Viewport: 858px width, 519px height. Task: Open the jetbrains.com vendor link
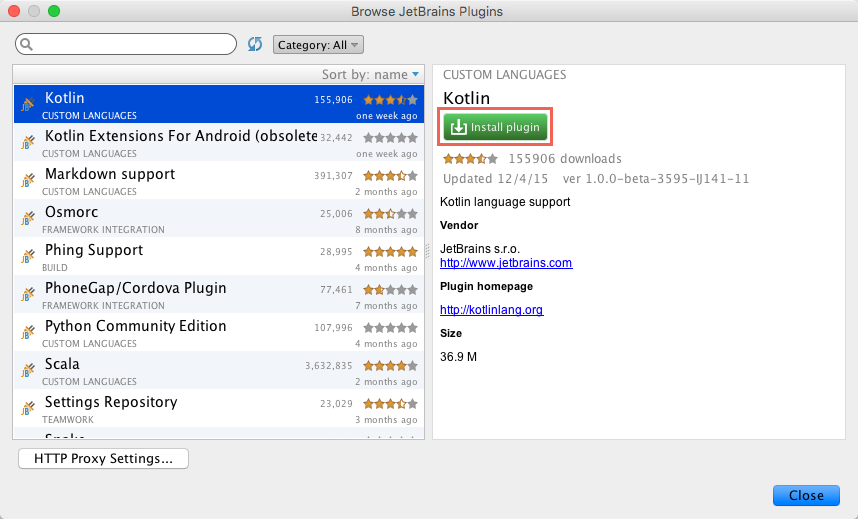click(506, 263)
